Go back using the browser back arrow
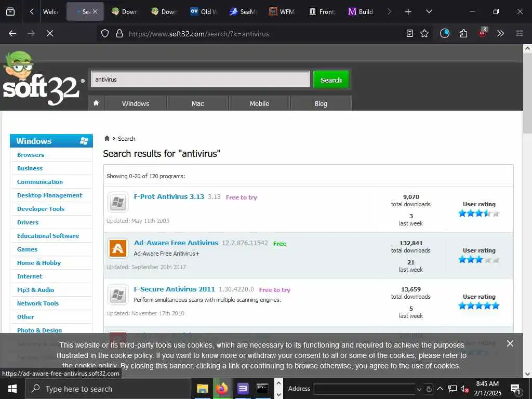This screenshot has width=532, height=399. click(x=12, y=33)
